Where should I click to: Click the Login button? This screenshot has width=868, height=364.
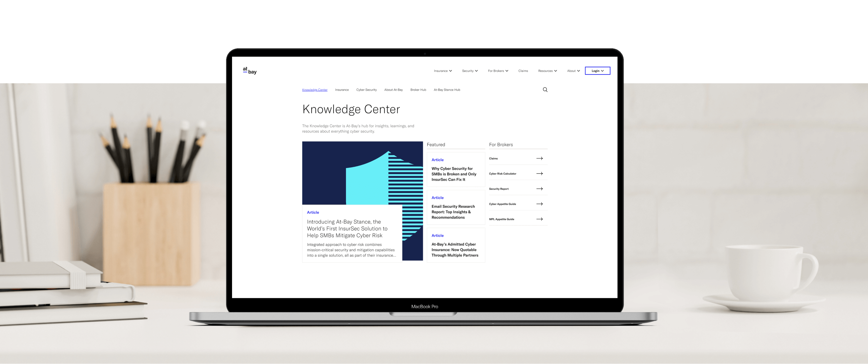click(x=597, y=71)
